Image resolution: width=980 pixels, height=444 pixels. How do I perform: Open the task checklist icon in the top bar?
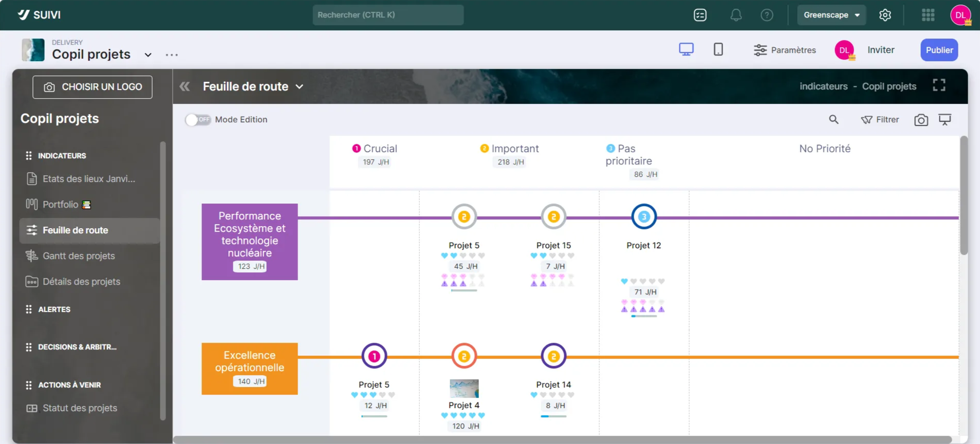(x=700, y=15)
